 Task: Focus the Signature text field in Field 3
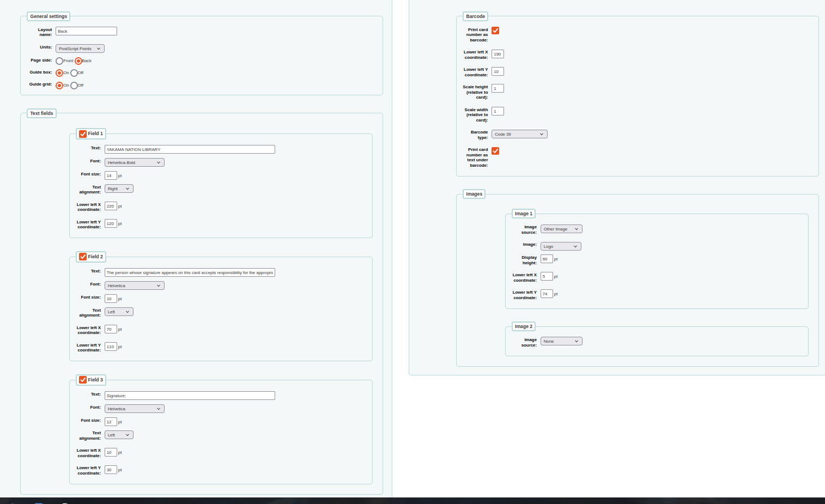[190, 396]
